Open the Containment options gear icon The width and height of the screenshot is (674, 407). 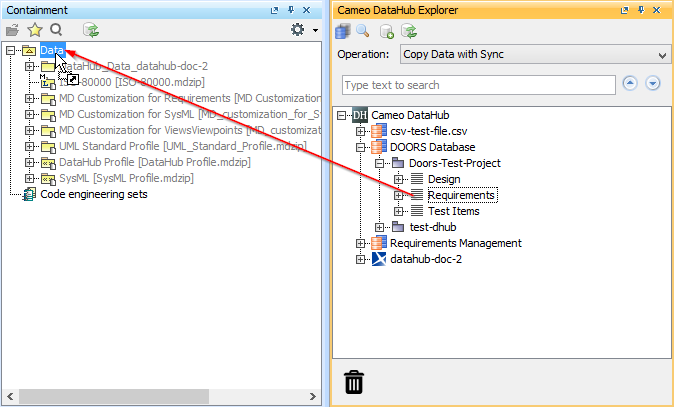297,30
